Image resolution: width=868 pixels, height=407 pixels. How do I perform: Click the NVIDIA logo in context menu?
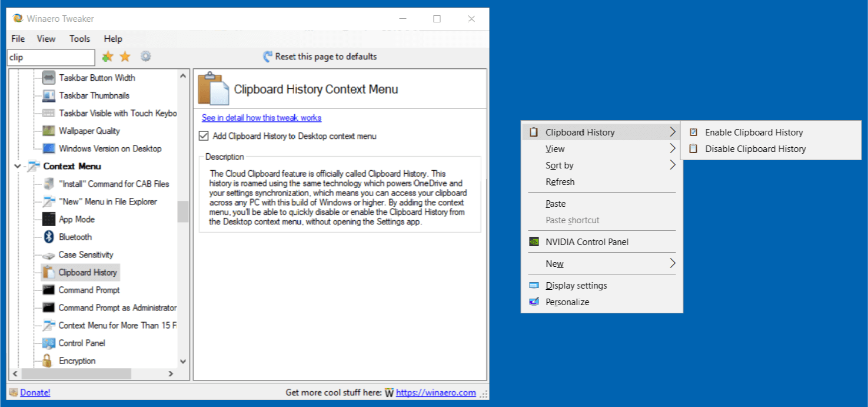click(x=534, y=241)
